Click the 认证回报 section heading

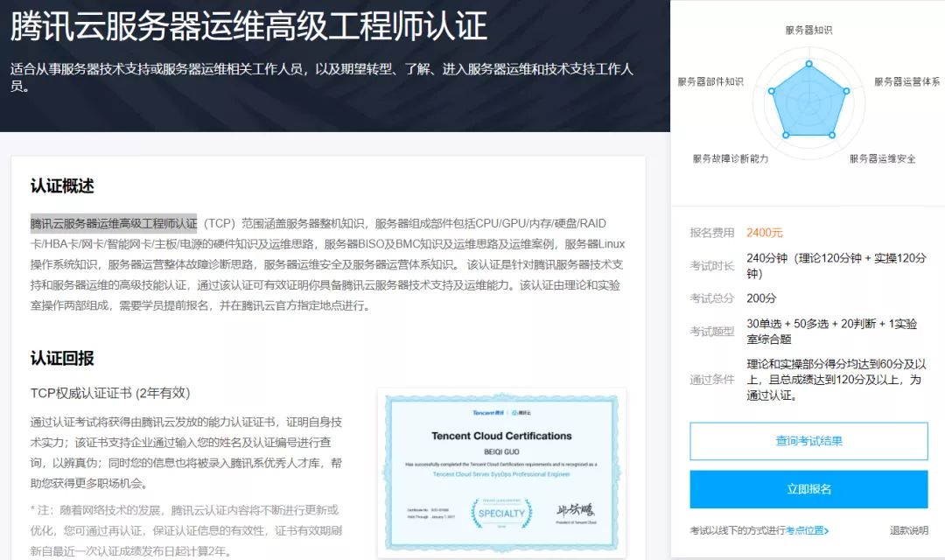pyautogui.click(x=62, y=359)
